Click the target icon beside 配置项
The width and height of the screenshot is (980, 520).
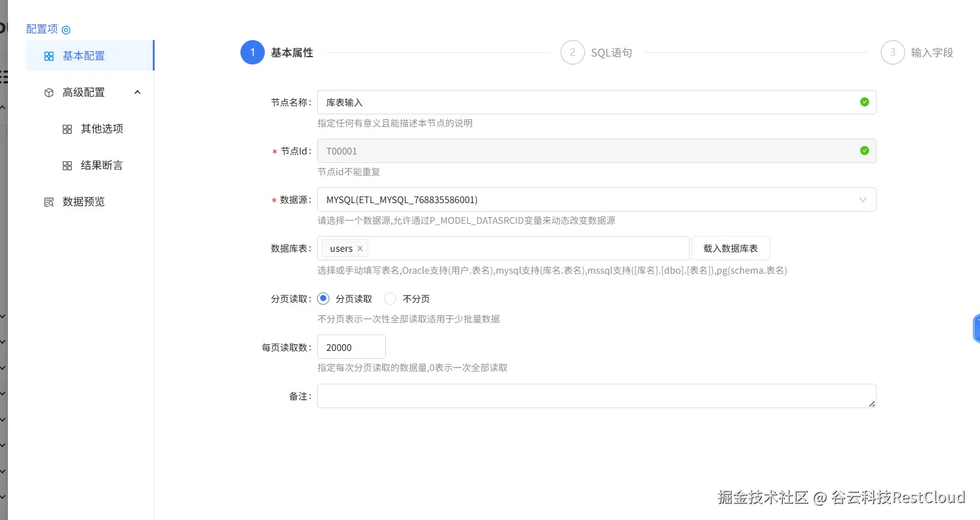coord(66,30)
